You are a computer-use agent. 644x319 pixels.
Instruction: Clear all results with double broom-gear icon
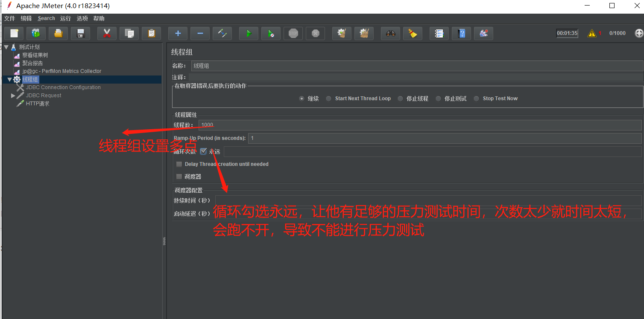(364, 33)
